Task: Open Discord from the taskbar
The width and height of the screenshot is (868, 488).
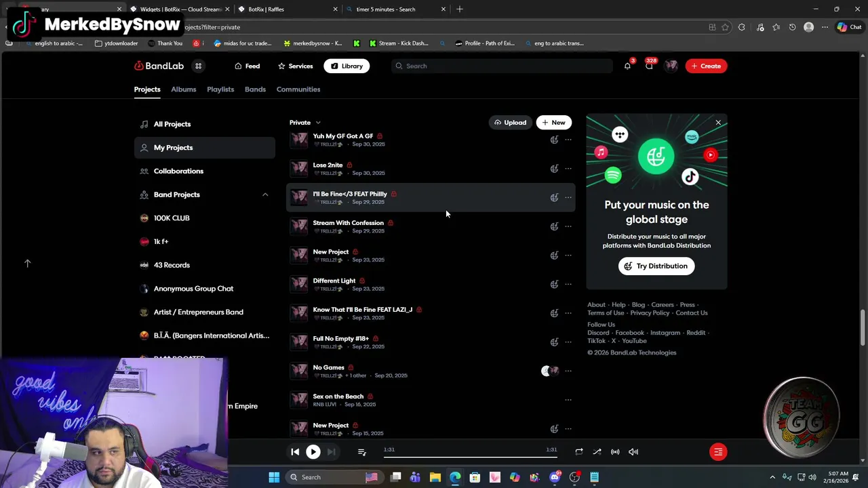Action: pos(555,477)
